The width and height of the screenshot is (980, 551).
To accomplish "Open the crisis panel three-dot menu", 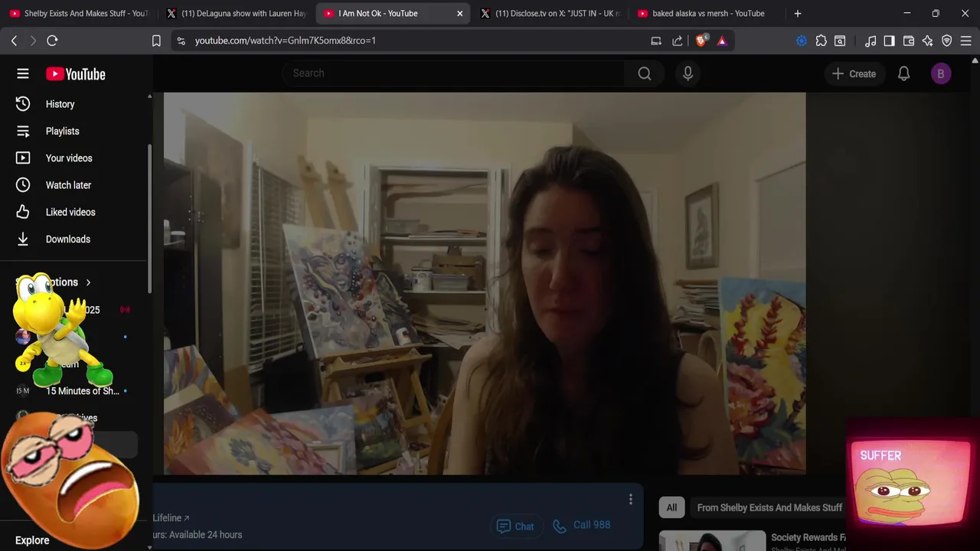I will coord(630,499).
